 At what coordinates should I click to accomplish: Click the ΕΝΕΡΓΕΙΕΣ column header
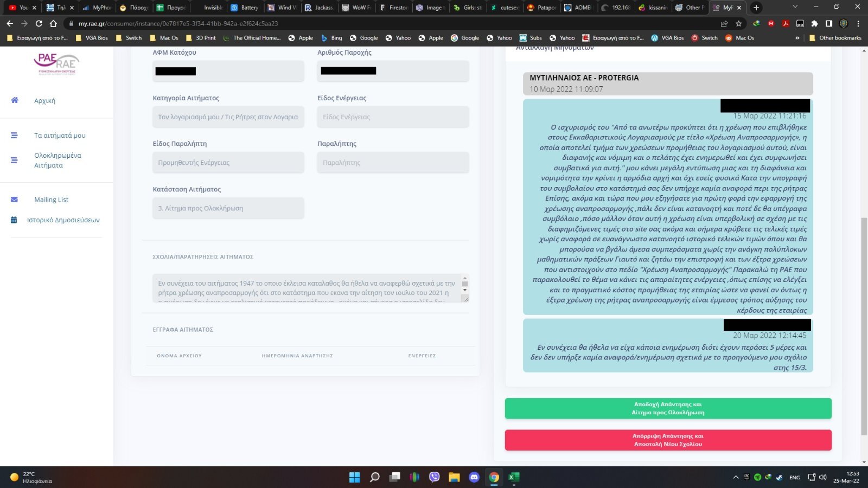coord(422,356)
